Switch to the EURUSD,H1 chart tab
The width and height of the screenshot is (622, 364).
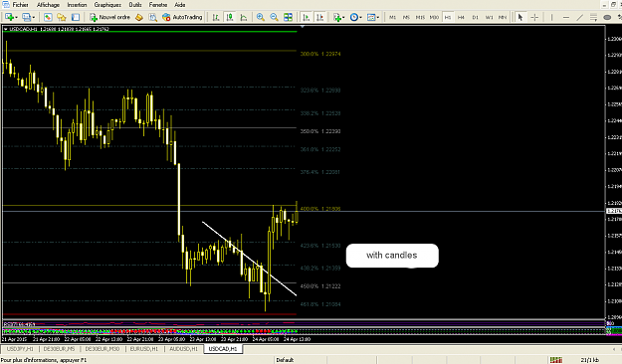pos(144,349)
